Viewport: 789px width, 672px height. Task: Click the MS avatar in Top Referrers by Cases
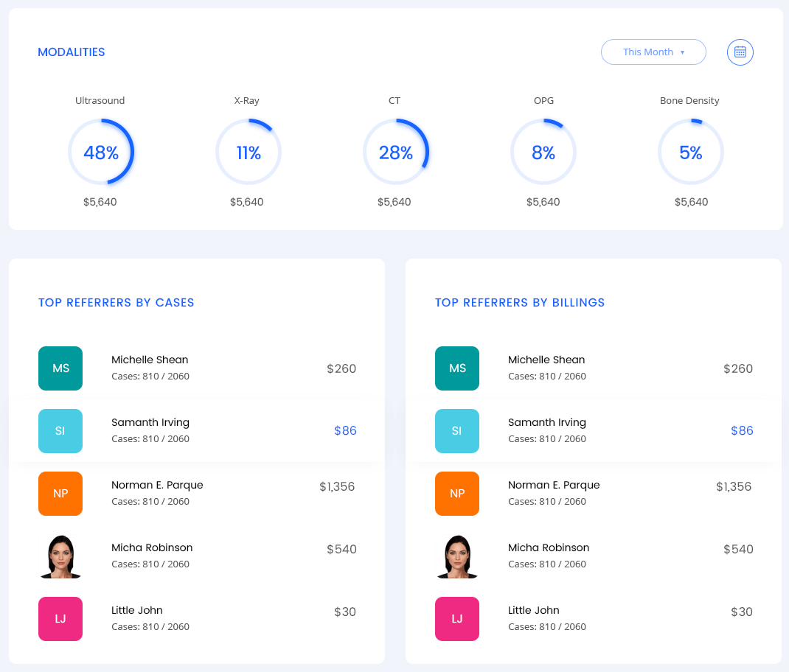(60, 368)
